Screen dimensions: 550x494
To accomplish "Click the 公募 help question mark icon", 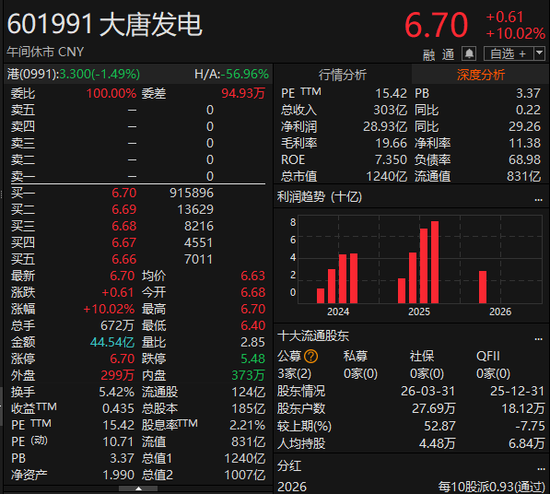I will (x=311, y=356).
